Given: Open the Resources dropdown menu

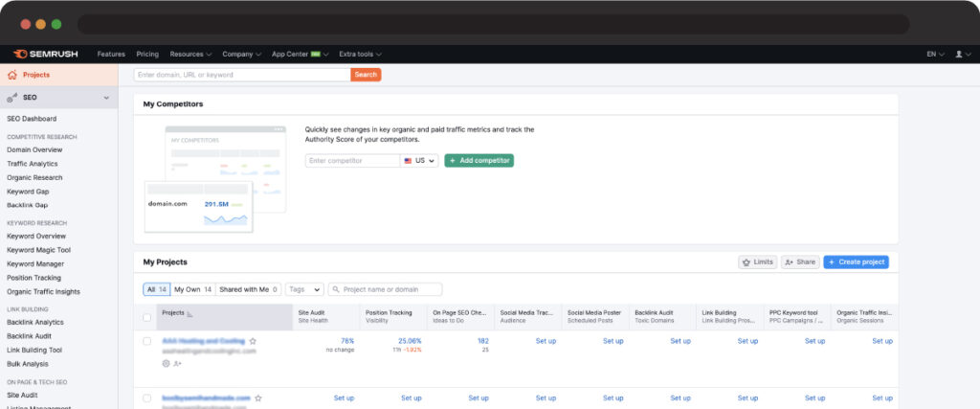Looking at the screenshot, I should (x=190, y=55).
